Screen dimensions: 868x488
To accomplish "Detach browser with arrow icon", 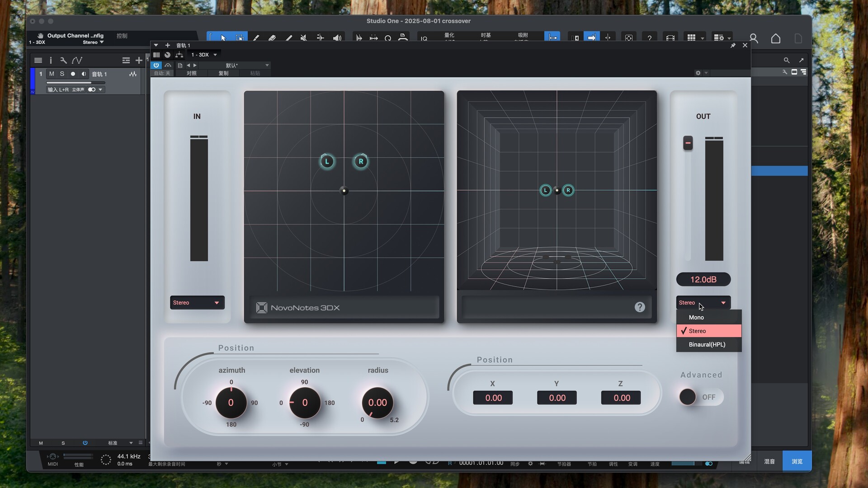I will click(801, 60).
